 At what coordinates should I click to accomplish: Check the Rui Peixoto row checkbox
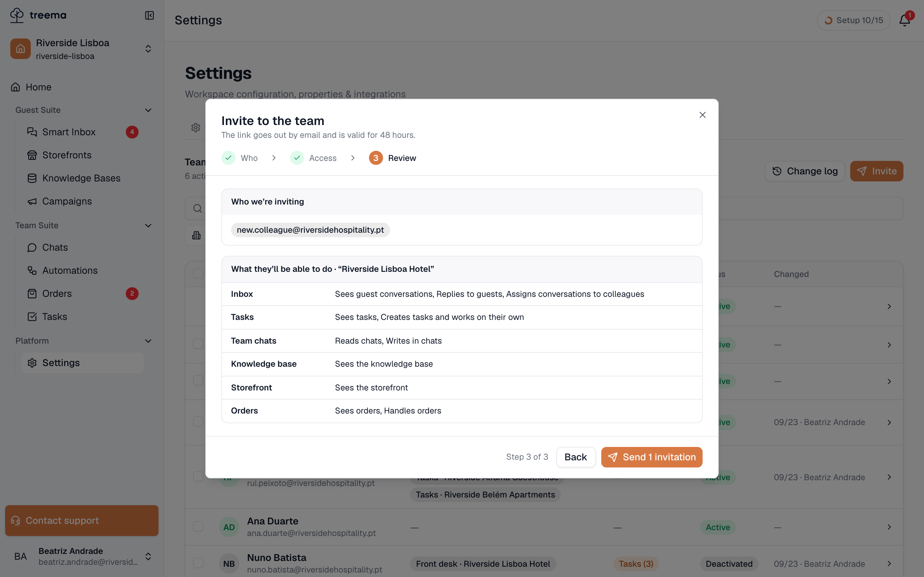[198, 476]
